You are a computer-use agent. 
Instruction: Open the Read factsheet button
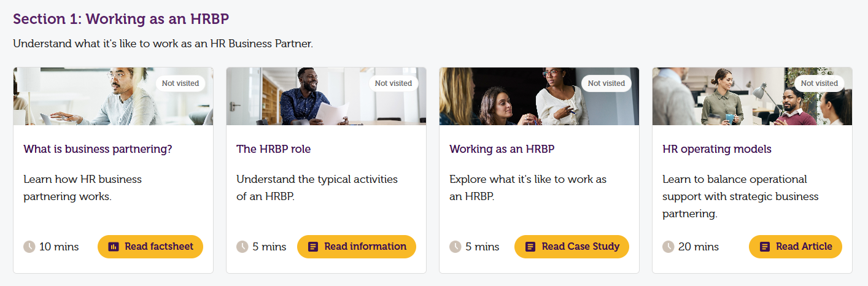150,247
